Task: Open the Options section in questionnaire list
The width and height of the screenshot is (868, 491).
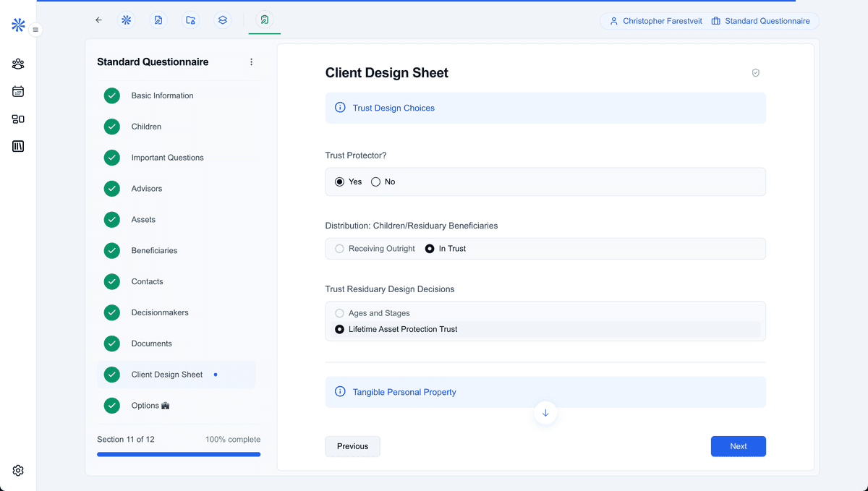Action: (150, 406)
